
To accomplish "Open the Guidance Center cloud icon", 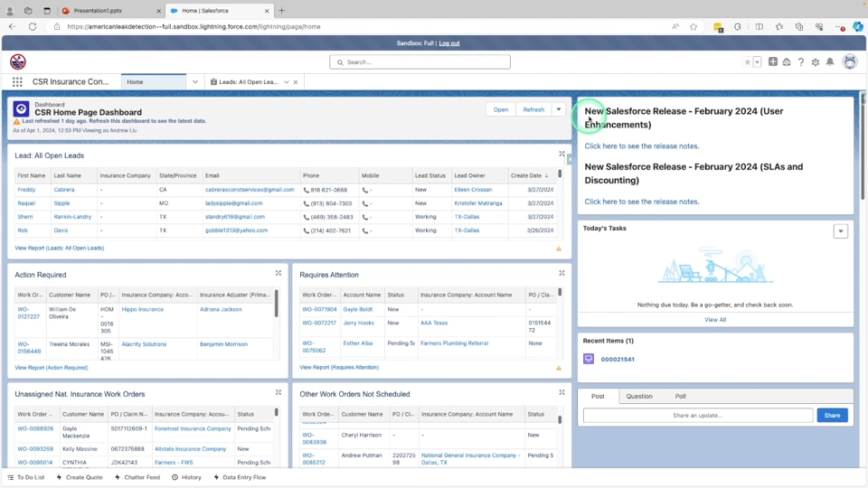I will click(x=787, y=62).
